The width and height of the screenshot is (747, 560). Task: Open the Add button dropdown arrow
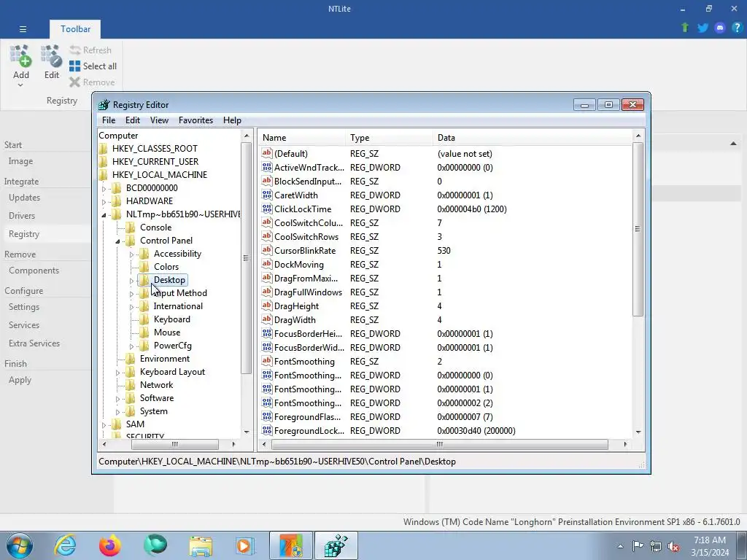pyautogui.click(x=20, y=85)
